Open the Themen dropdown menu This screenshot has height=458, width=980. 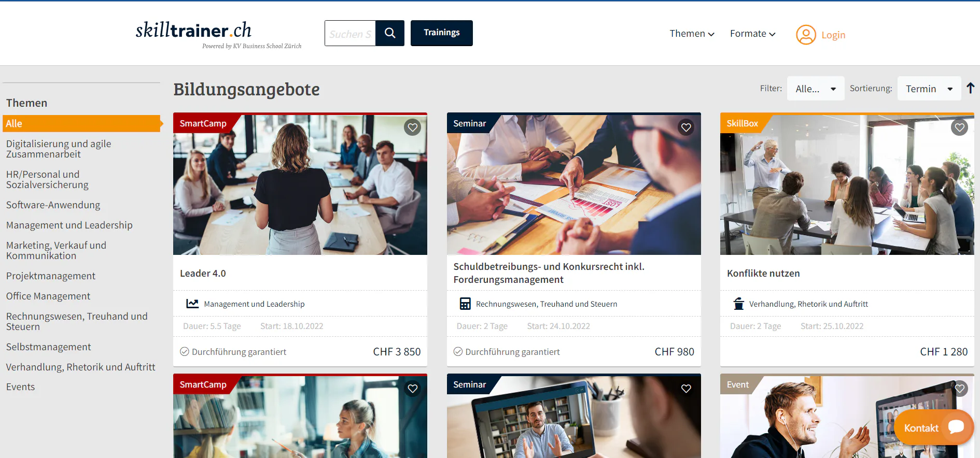tap(692, 34)
